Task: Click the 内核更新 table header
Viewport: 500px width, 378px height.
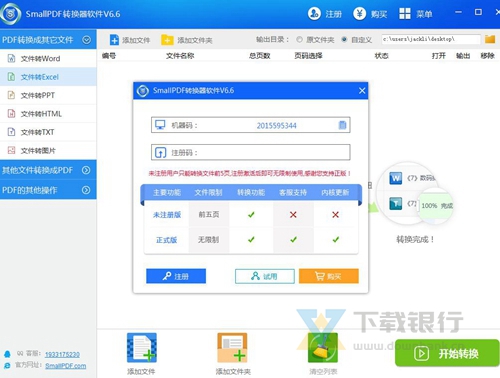Action: point(335,192)
